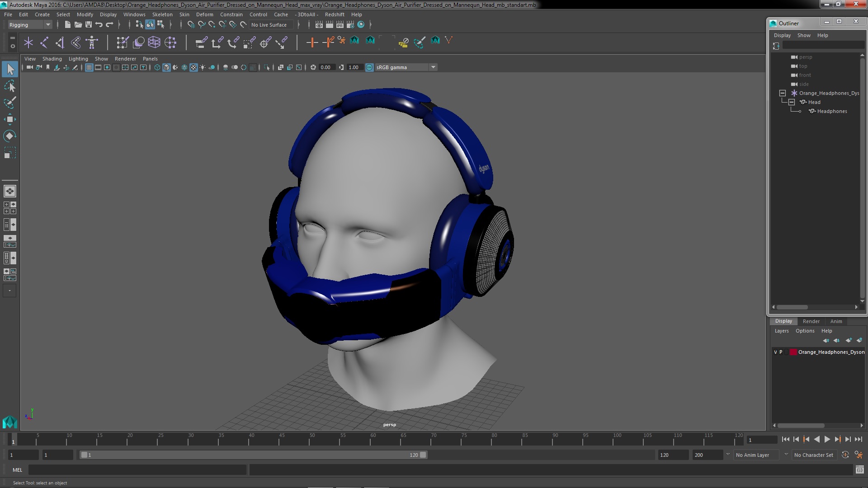Choose the Rotate tool in toolbox
The image size is (868, 488).
[10, 136]
